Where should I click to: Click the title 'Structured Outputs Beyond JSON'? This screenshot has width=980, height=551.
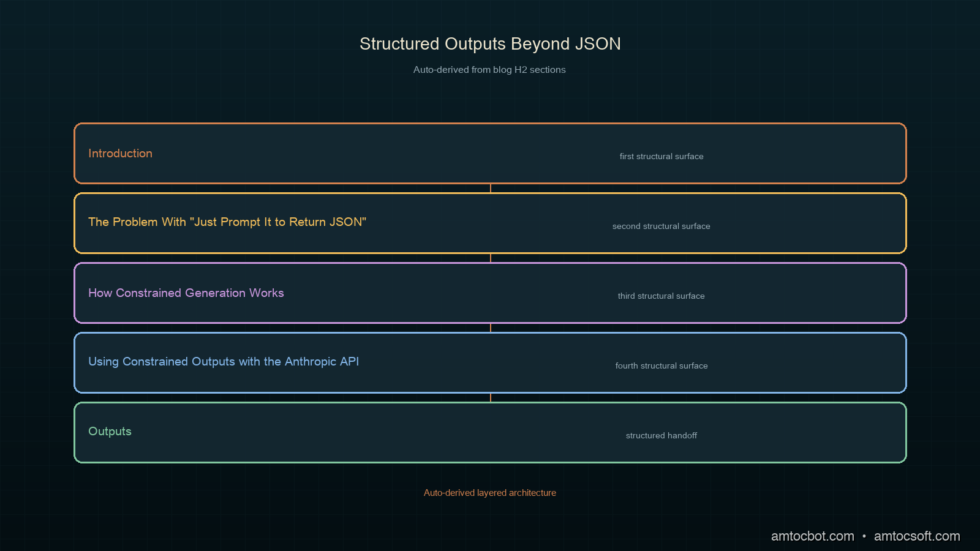(490, 44)
